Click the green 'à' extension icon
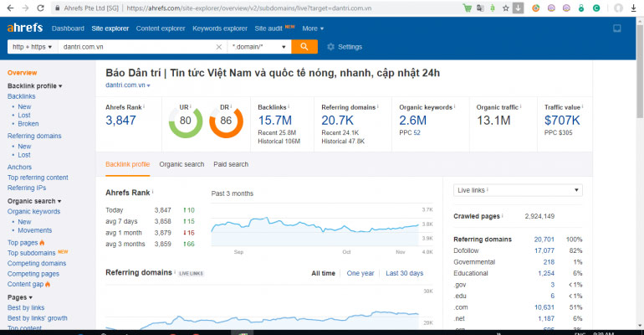Screen dimensions: 644x335 493,8
